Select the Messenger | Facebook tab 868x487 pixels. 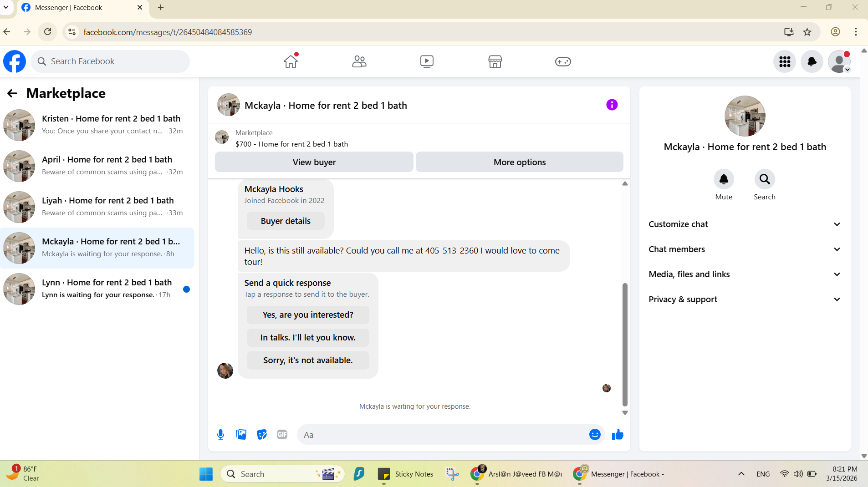(82, 8)
